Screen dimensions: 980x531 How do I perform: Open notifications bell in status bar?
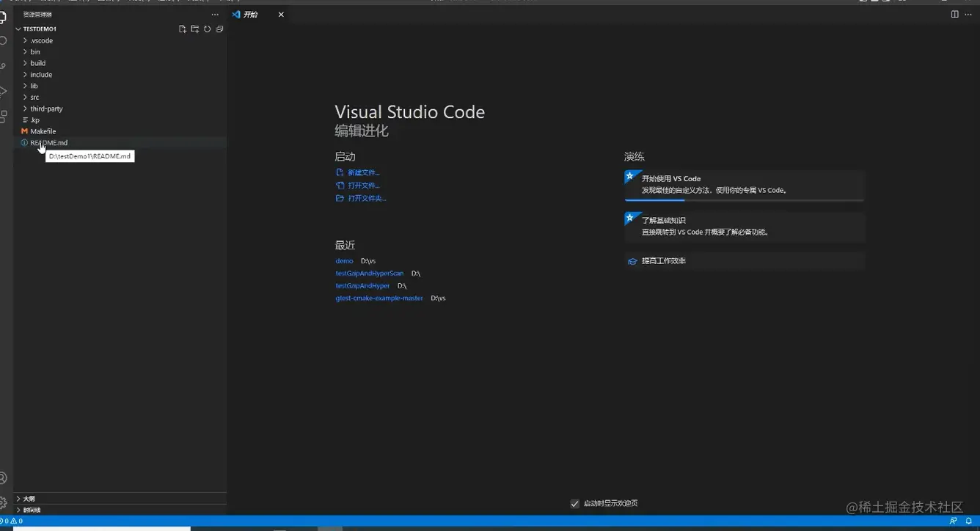(969, 521)
